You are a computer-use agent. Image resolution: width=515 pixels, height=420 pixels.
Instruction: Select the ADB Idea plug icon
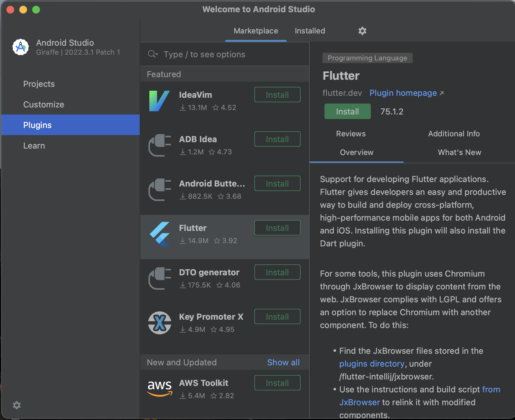[159, 145]
